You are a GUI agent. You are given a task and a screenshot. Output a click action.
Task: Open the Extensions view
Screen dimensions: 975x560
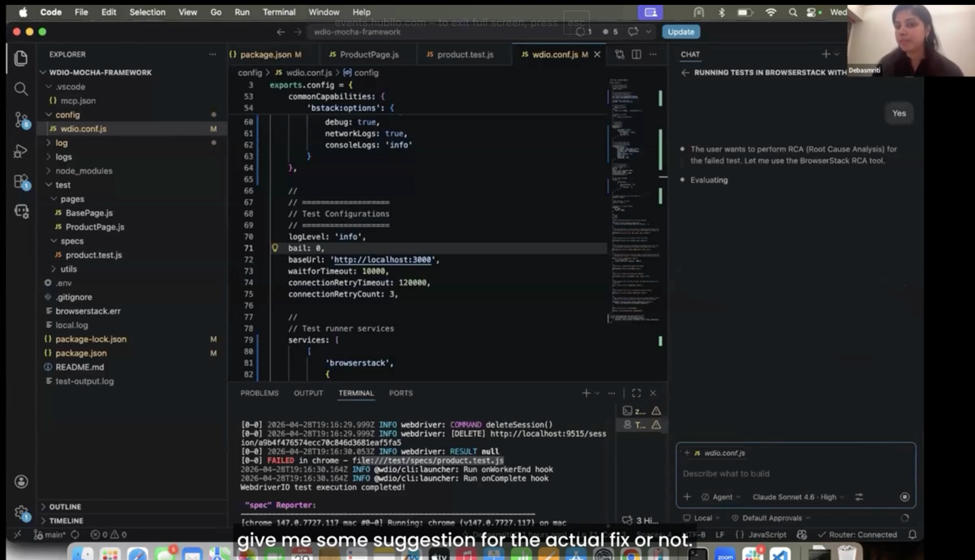(21, 182)
